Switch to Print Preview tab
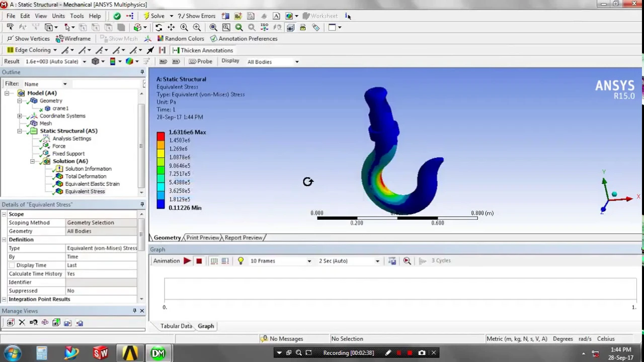 [203, 238]
